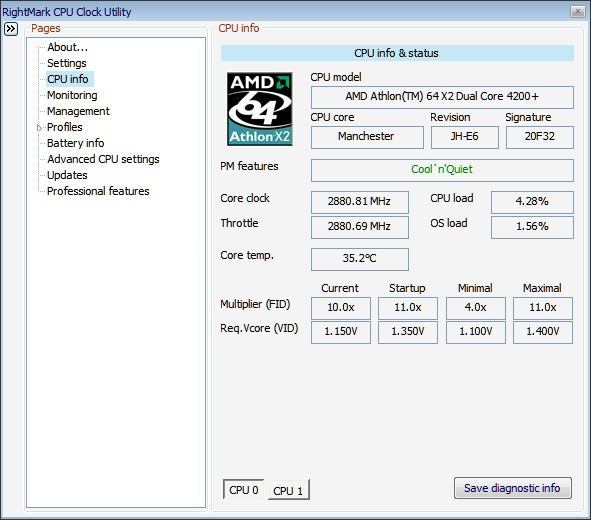Switch to the CPU 1 tab

tap(288, 491)
